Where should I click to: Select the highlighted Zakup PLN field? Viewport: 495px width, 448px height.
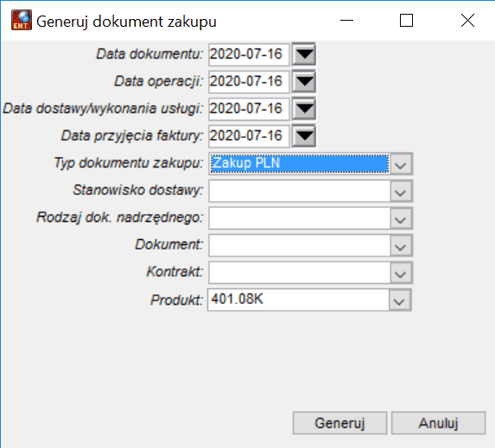click(300, 164)
